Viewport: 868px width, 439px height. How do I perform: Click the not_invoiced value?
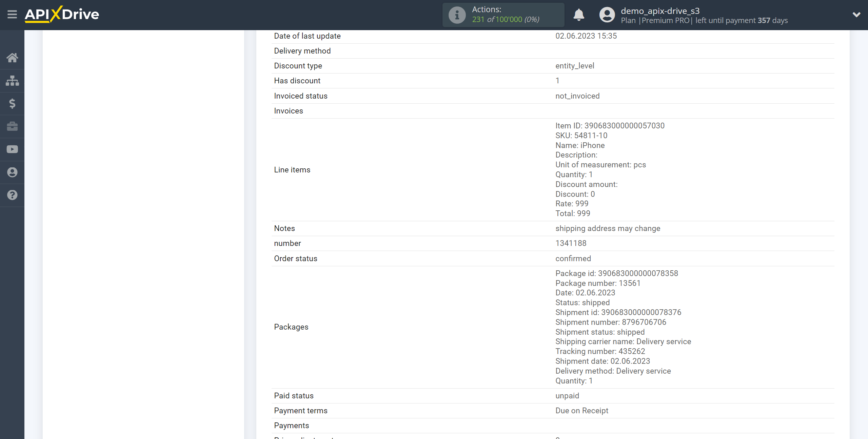577,96
